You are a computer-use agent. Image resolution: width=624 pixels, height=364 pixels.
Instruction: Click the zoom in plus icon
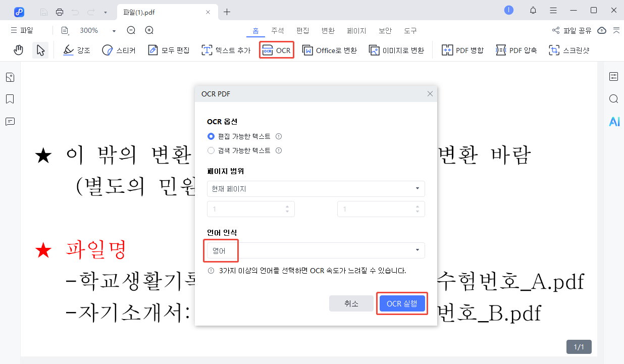coord(149,30)
